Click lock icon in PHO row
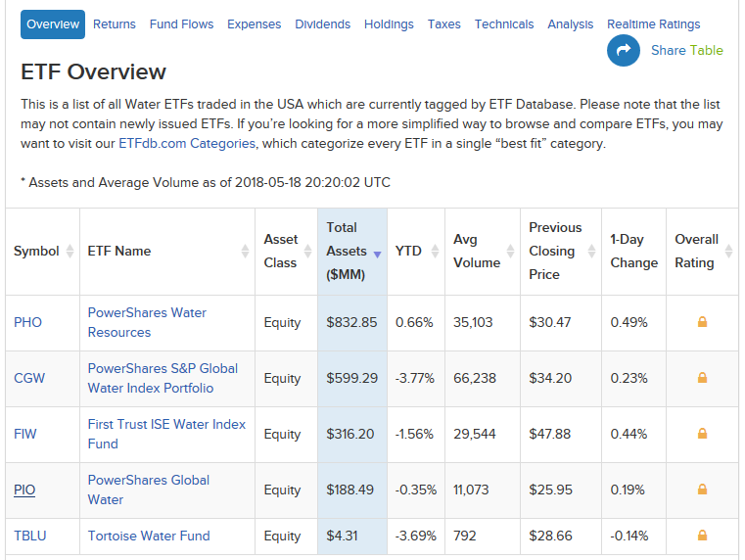The width and height of the screenshot is (745, 560). (702, 322)
